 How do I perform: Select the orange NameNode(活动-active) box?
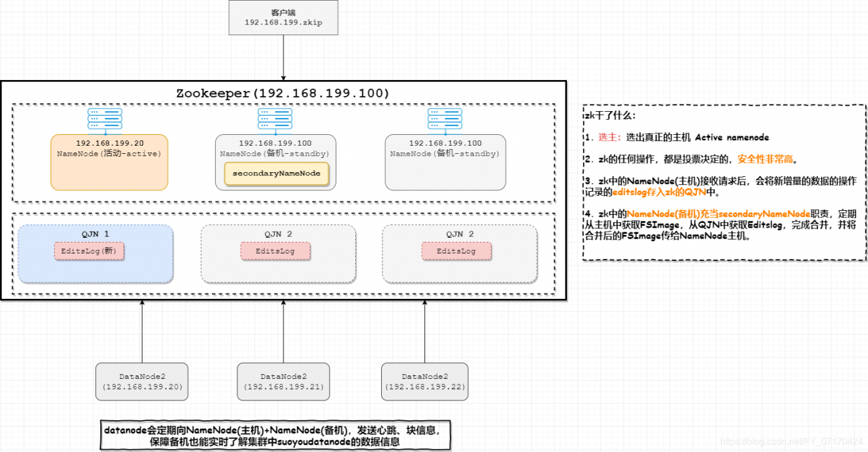(108, 161)
